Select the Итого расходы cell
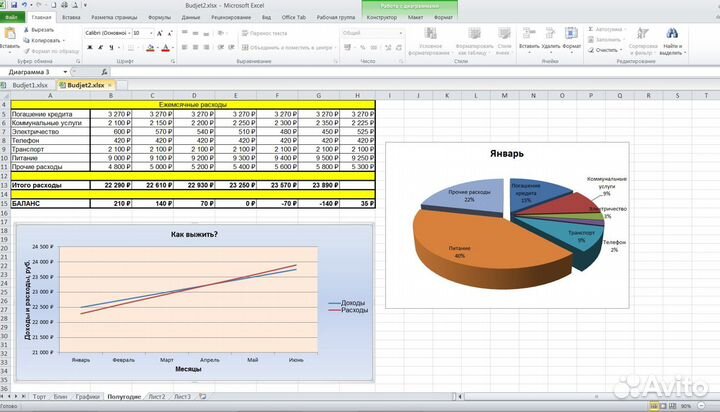Screen dimensions: 720x412 click(51, 185)
